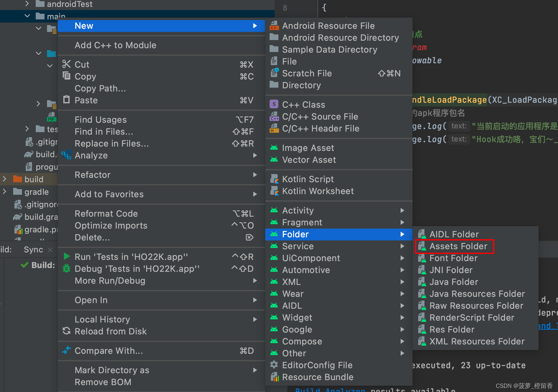558x392 pixels.
Task: Select Vector Asset entry
Action: pos(339,160)
